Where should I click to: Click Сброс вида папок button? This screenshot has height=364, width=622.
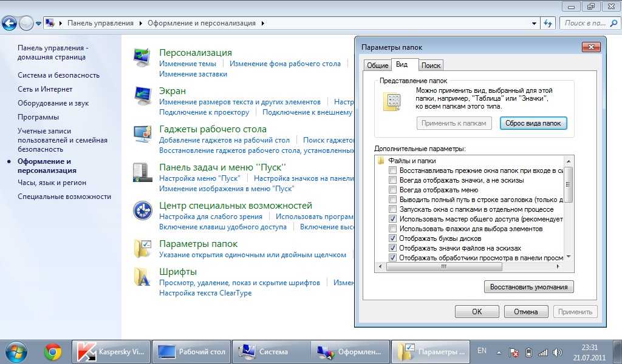coord(533,123)
